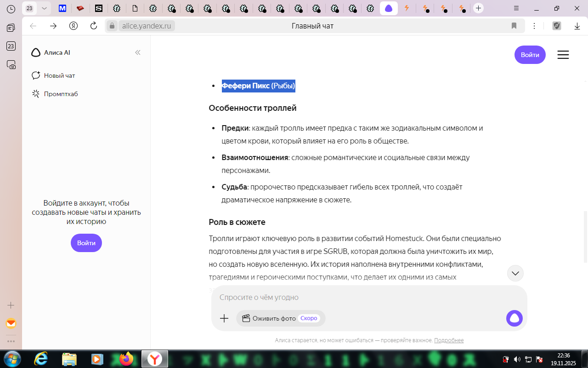Follow the Подробнее link below input
The image size is (588, 368).
pyautogui.click(x=448, y=340)
